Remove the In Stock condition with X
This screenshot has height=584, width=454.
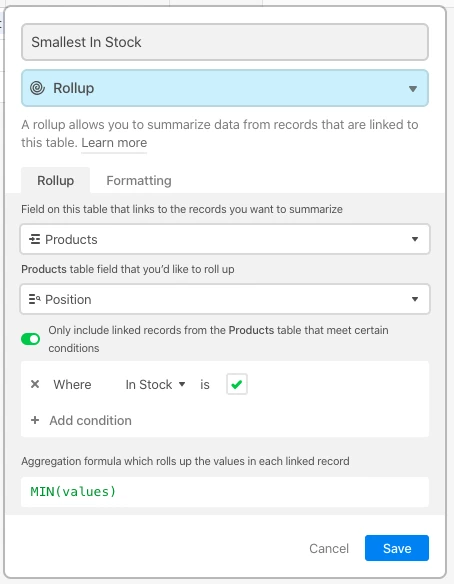[x=35, y=384]
